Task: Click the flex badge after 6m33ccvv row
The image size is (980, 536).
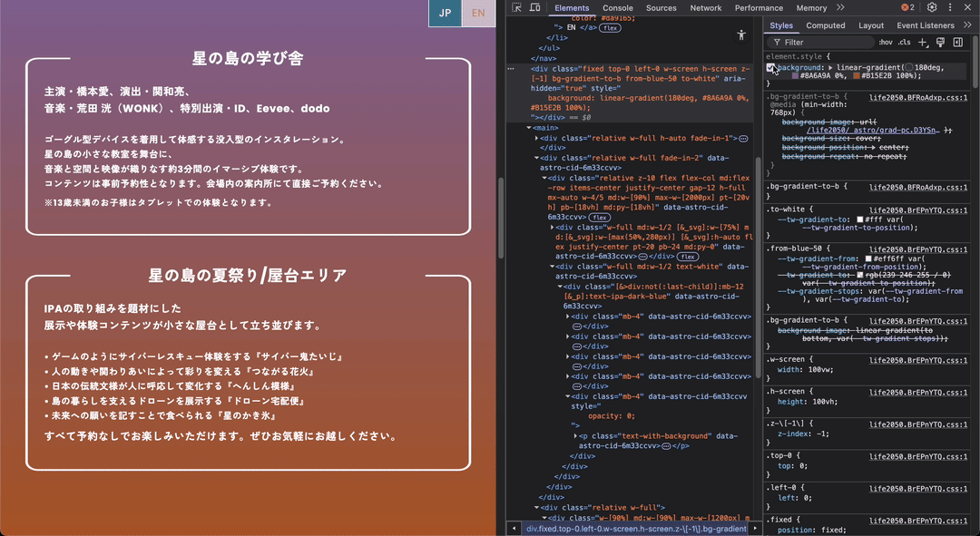Action: pyautogui.click(x=600, y=218)
